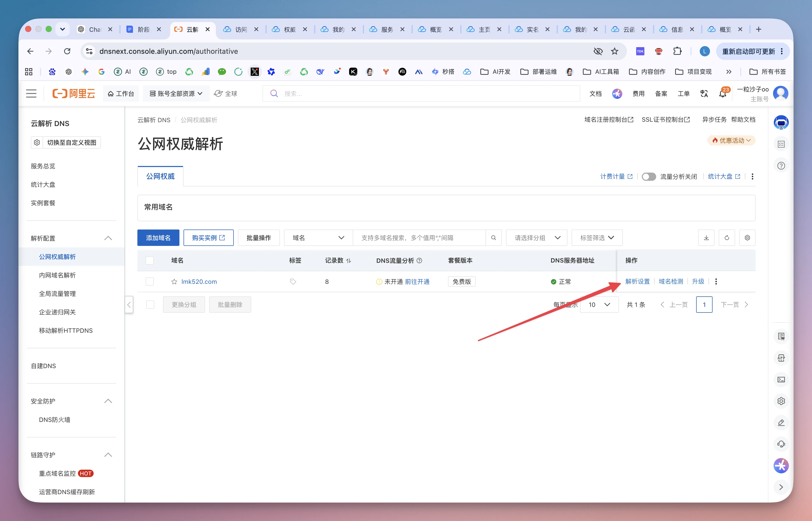This screenshot has height=521, width=812.
Task: Click the download export icon above table
Action: click(x=706, y=238)
